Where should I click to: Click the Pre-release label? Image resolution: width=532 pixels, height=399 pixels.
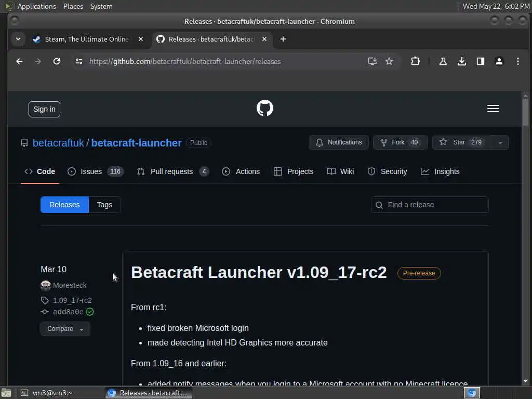(419, 273)
